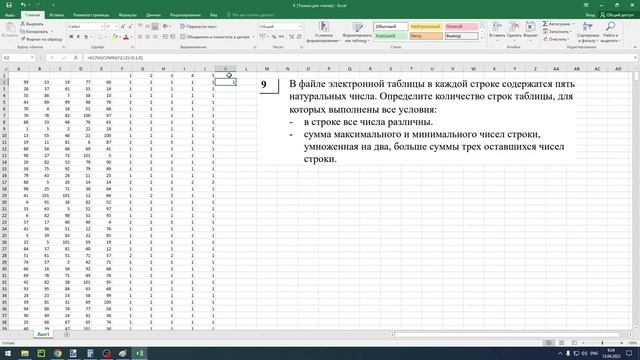Center text horizontally
The image size is (640, 360).
click(x=147, y=37)
